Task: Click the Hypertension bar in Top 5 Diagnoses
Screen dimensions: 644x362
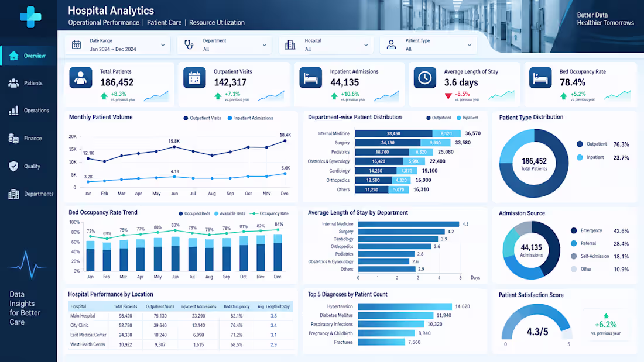Action: 405,306
